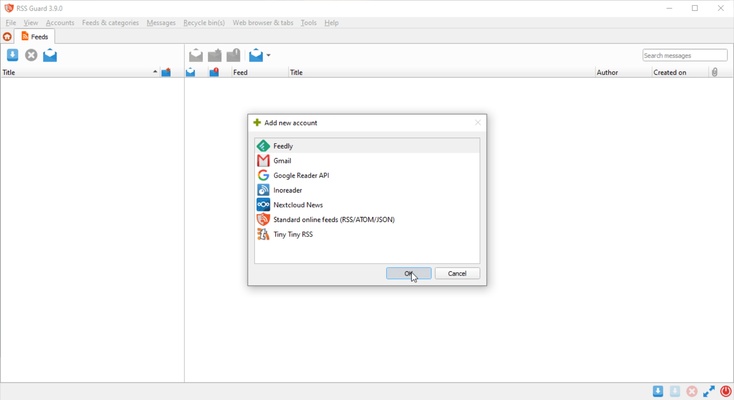
Task: Toggle fullscreen using status bar arrows icon
Action: [709, 391]
